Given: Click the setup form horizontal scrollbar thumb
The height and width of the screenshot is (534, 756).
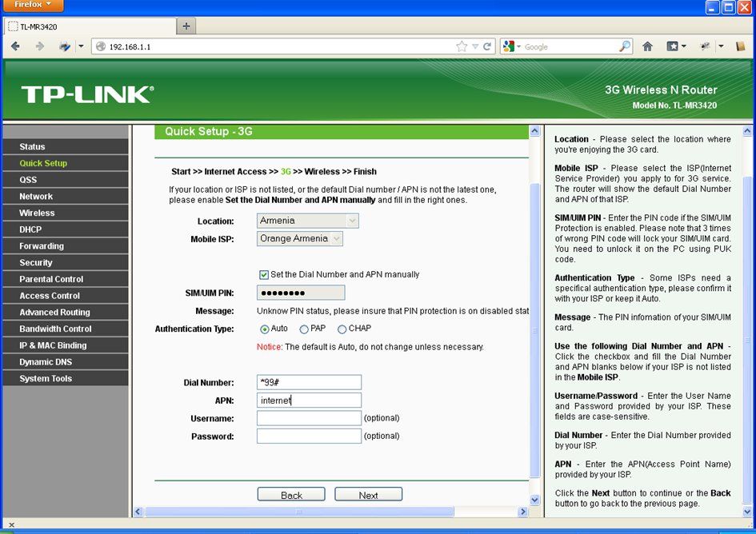Looking at the screenshot, I should click(x=299, y=512).
